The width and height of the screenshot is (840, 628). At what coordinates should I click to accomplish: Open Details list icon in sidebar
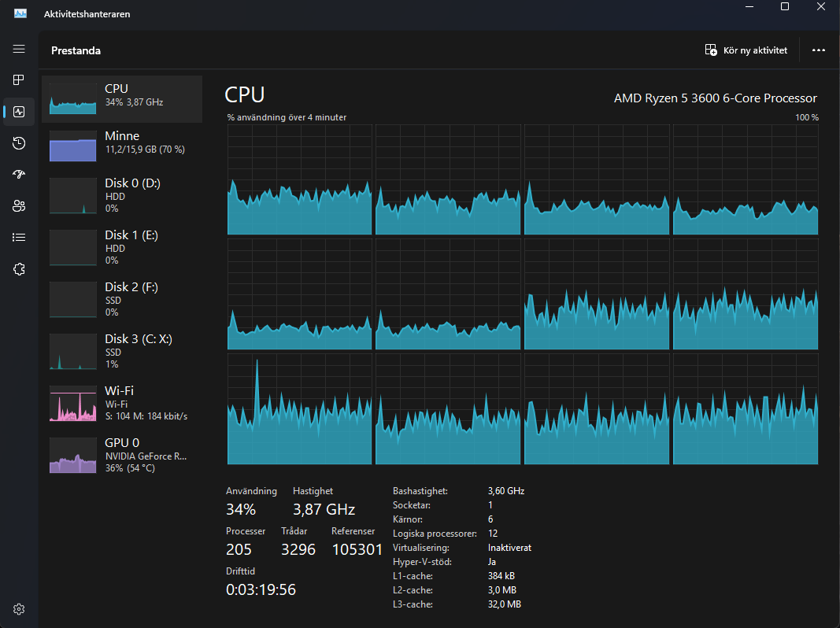pos(19,237)
